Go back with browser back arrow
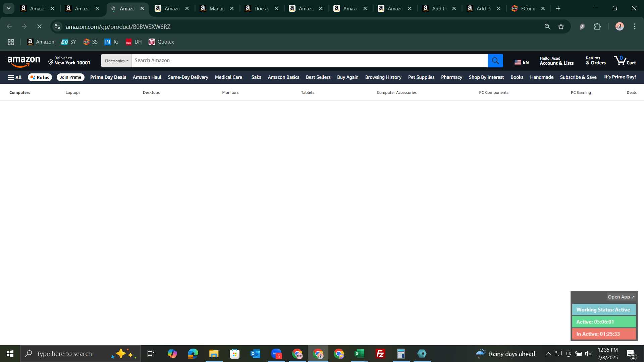The width and height of the screenshot is (644, 362). (x=9, y=26)
